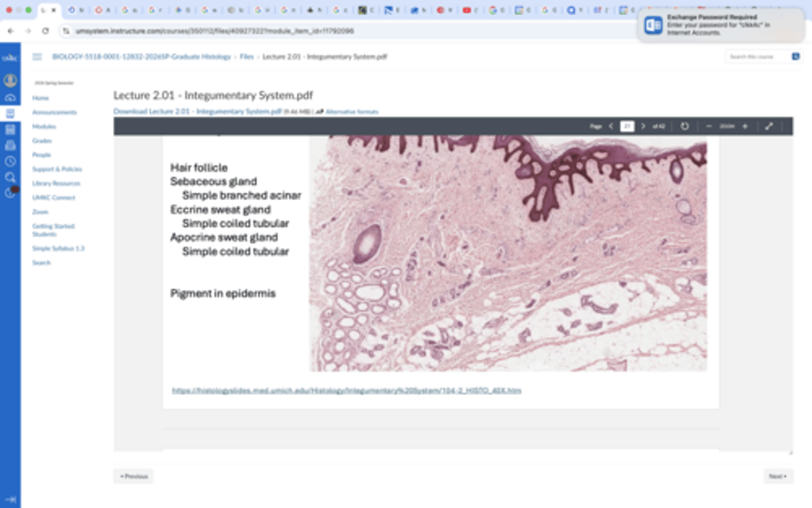Click the "Hair follicle" text on the slide
Viewport: 812px width, 508px height.
(199, 167)
